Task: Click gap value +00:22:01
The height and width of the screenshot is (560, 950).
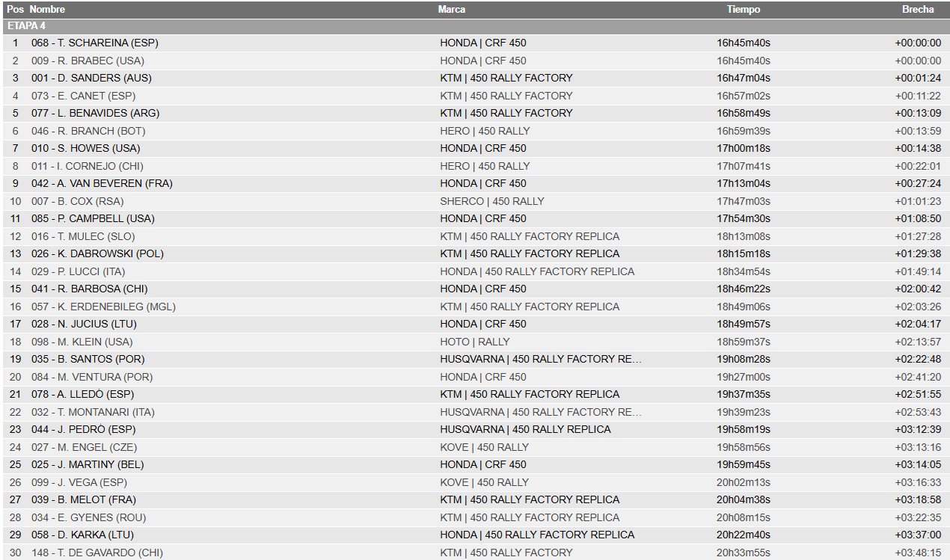Action: [918, 166]
